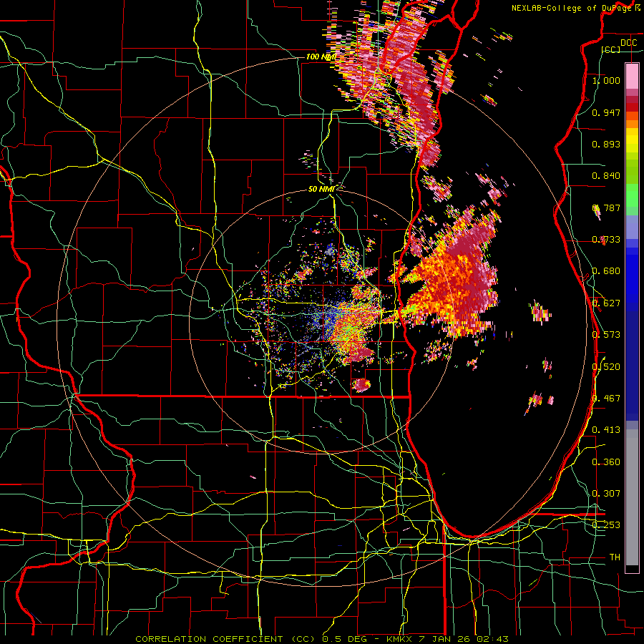Image resolution: width=644 pixels, height=644 pixels.
Task: Select the 0.253 scale value label
Action: tap(606, 525)
